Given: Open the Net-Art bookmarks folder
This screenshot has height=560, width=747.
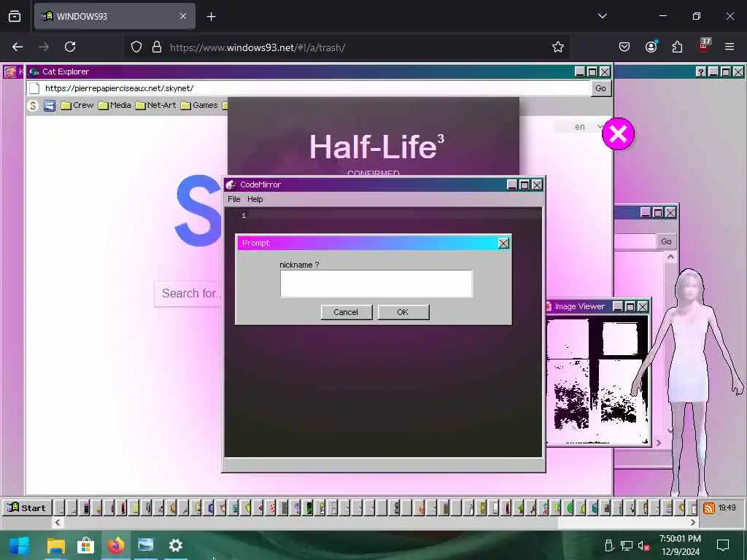Looking at the screenshot, I should [x=156, y=105].
